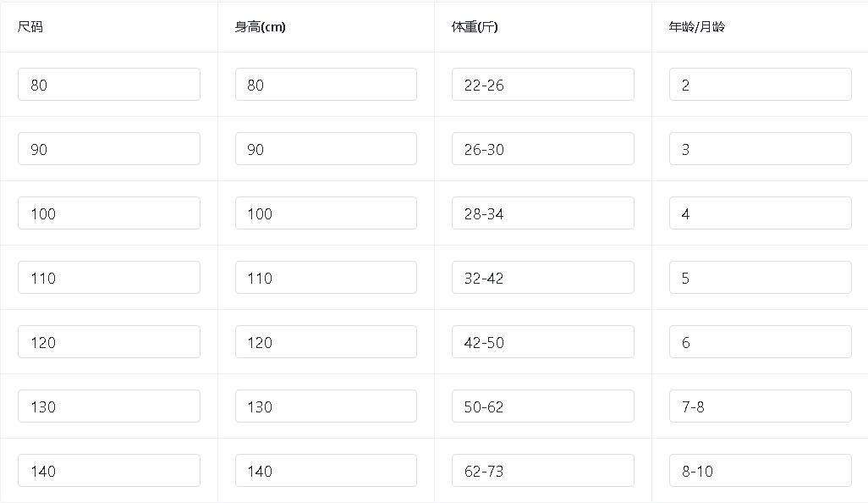Focus the 体重 field showing 26-30

click(542, 149)
